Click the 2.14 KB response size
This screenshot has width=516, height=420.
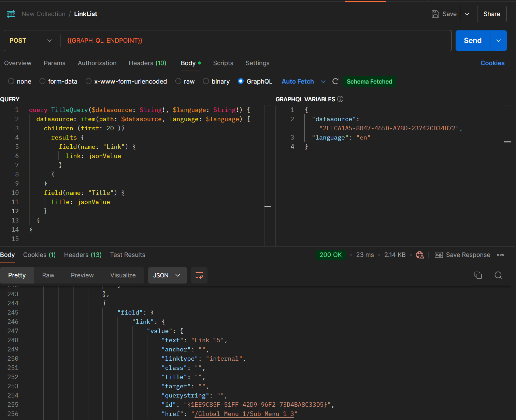[x=395, y=255]
